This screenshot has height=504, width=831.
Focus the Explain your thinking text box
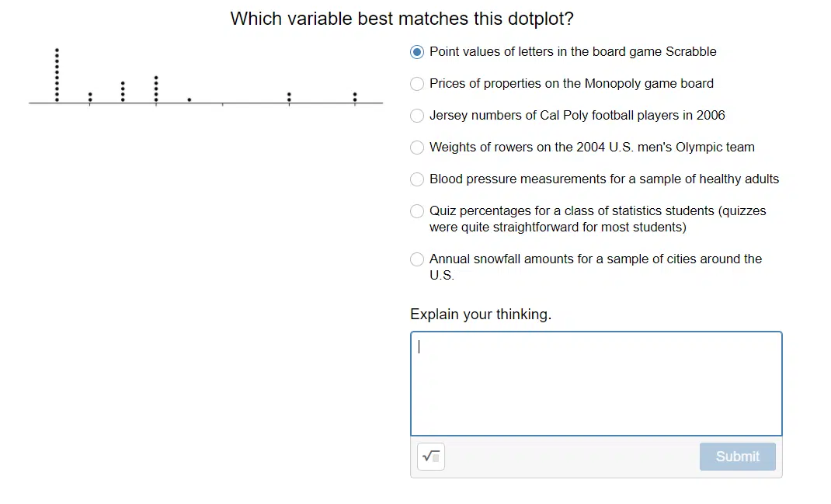click(596, 384)
